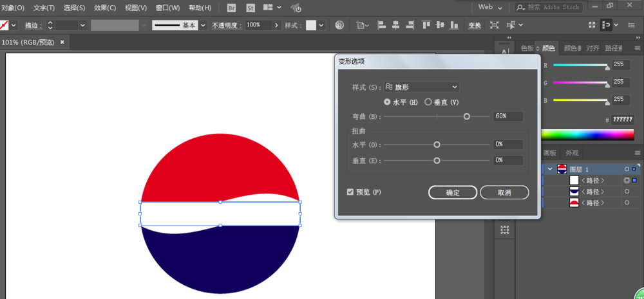This screenshot has height=299, width=644.
Task: Switch to the 色板 panel tab
Action: click(527, 48)
